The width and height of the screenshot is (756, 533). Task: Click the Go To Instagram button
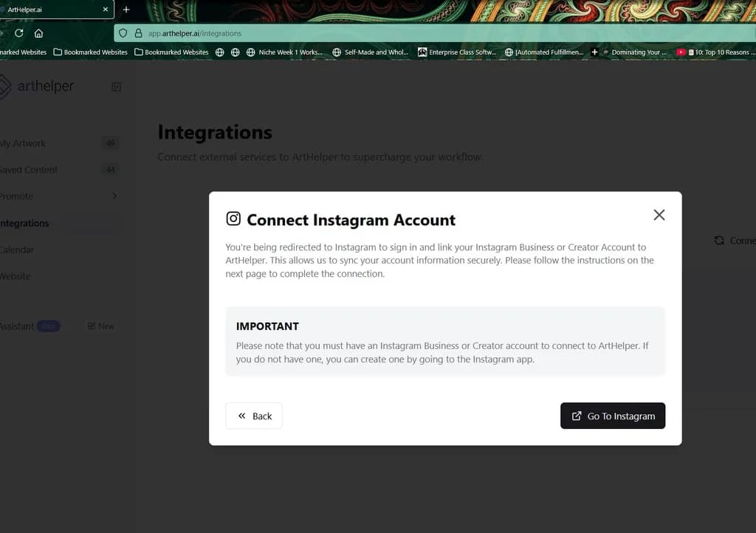(x=612, y=416)
